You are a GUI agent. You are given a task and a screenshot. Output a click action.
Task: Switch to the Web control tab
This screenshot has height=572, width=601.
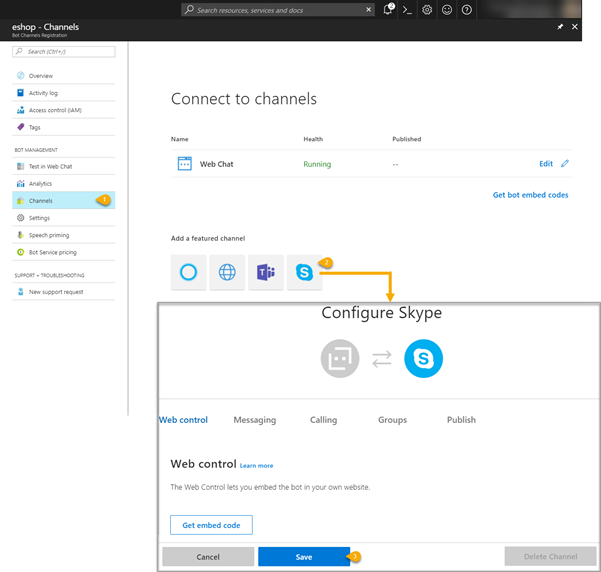[x=183, y=420]
